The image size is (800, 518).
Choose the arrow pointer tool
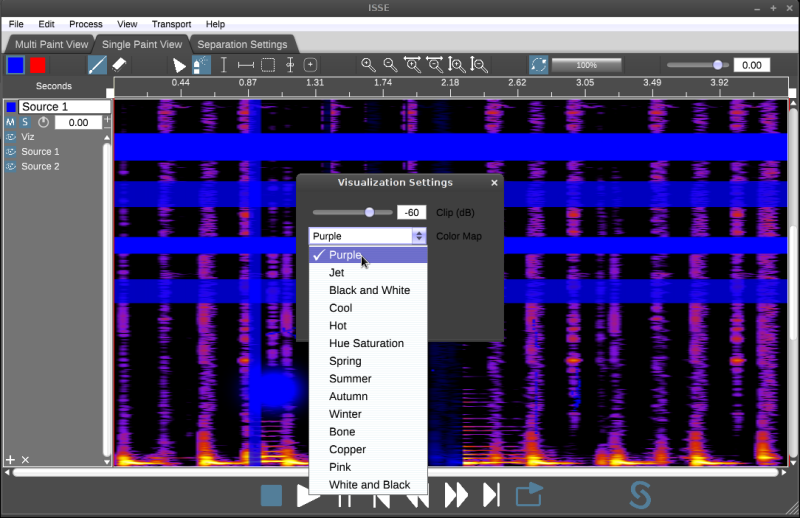click(180, 65)
